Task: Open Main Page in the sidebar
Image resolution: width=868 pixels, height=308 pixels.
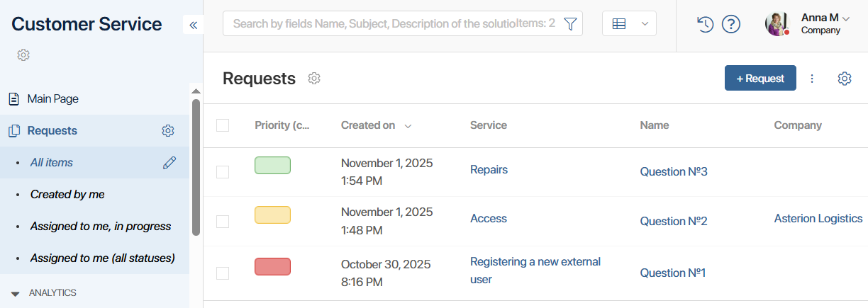Action: coord(52,99)
